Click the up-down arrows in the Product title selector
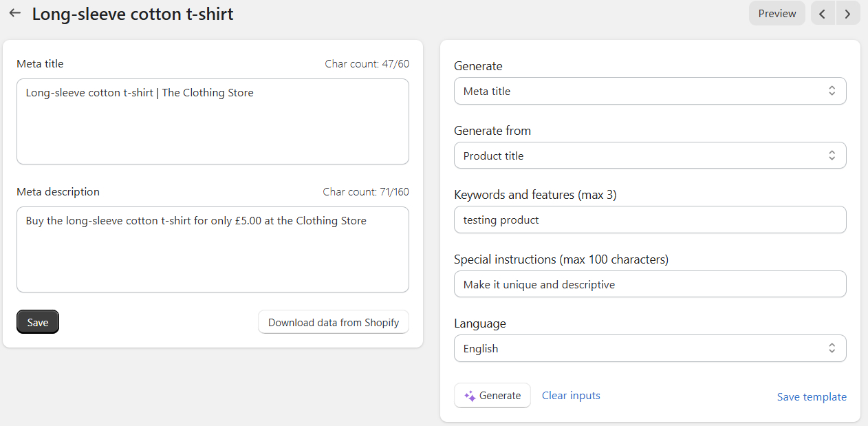Viewport: 868px width, 426px height. [832, 156]
